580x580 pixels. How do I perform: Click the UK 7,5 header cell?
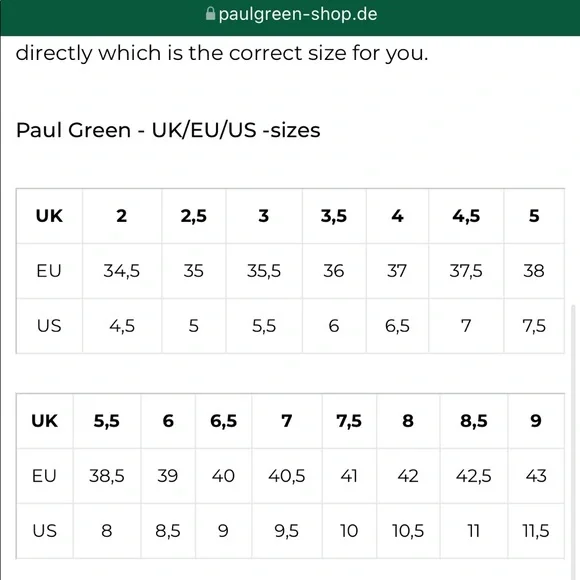tap(349, 421)
